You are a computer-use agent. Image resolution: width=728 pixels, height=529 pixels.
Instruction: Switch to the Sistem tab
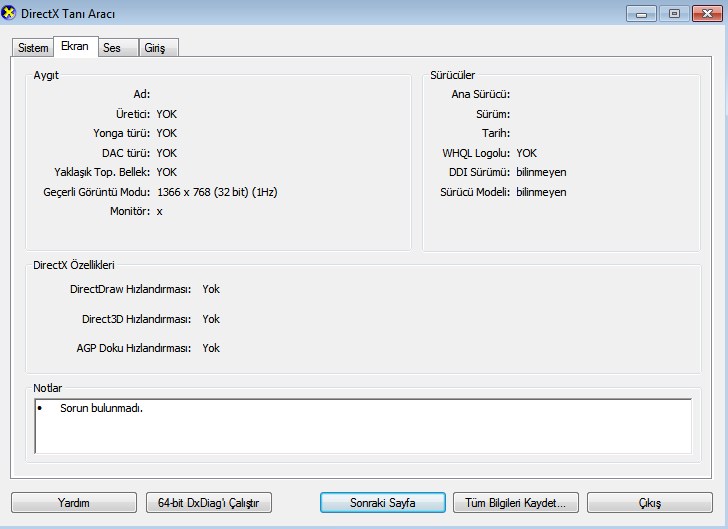tap(32, 48)
